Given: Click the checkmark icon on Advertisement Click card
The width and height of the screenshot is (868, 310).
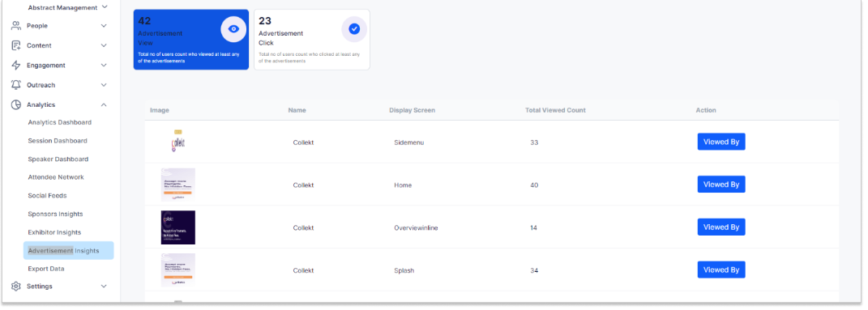Looking at the screenshot, I should tap(354, 29).
